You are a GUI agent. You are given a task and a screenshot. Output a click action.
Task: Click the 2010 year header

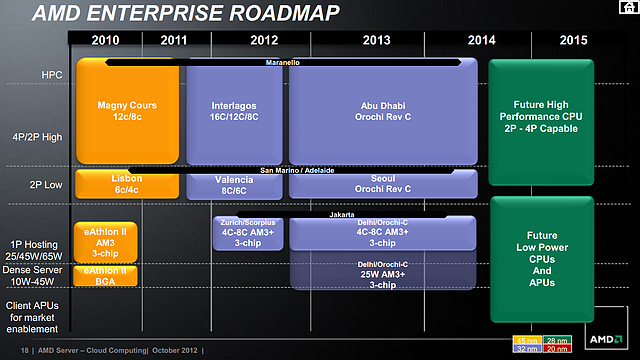(x=105, y=40)
